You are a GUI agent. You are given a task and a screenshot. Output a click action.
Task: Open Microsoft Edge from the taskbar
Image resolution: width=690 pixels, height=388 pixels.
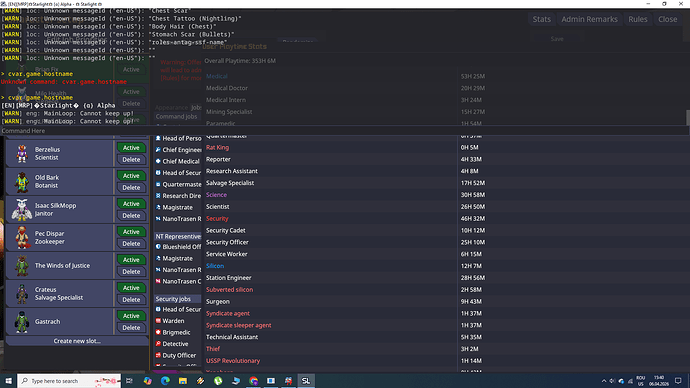[165, 381]
